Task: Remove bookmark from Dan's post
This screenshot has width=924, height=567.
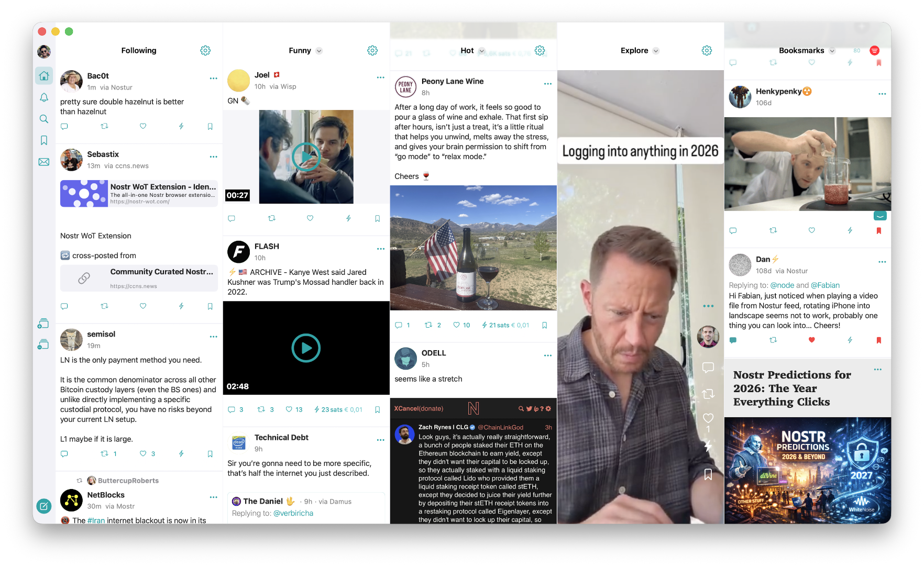Action: point(878,340)
